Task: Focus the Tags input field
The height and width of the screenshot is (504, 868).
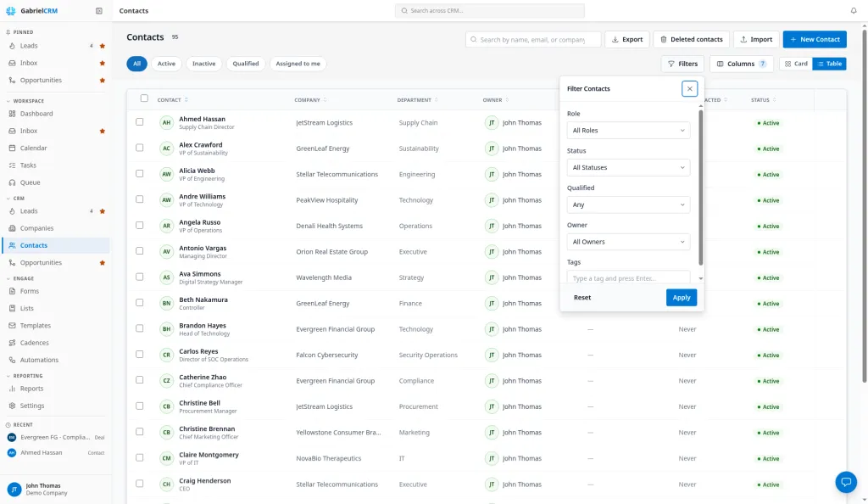Action: [628, 277]
